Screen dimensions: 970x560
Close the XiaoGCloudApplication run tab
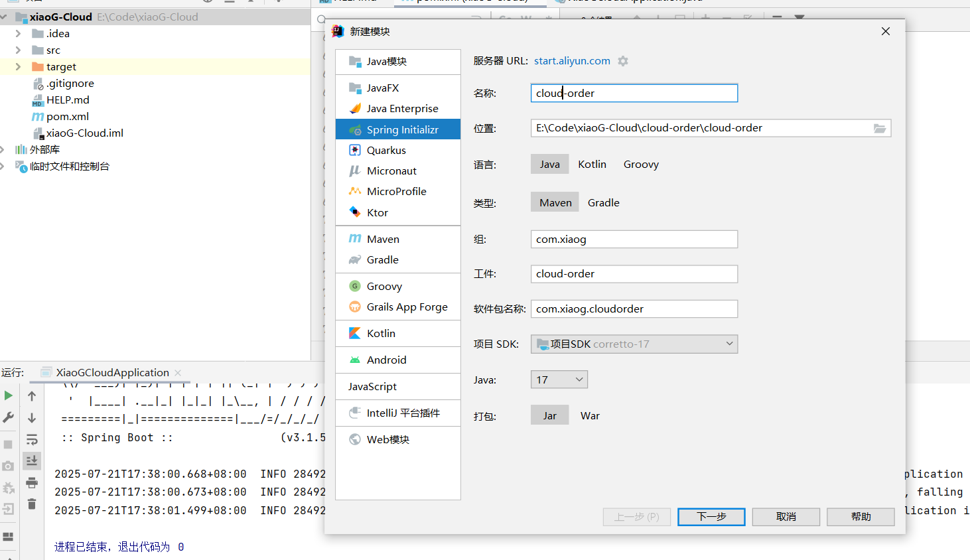(x=178, y=373)
